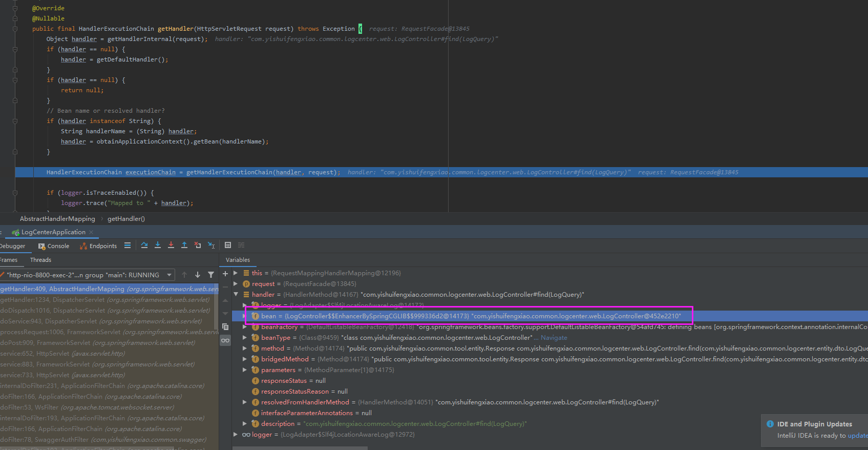This screenshot has height=450, width=868.
Task: Expand the watched 'logger' node at bottom
Action: coord(236,435)
